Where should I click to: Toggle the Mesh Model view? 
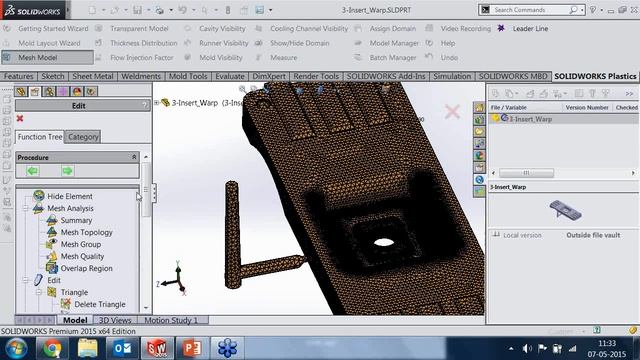point(47,58)
